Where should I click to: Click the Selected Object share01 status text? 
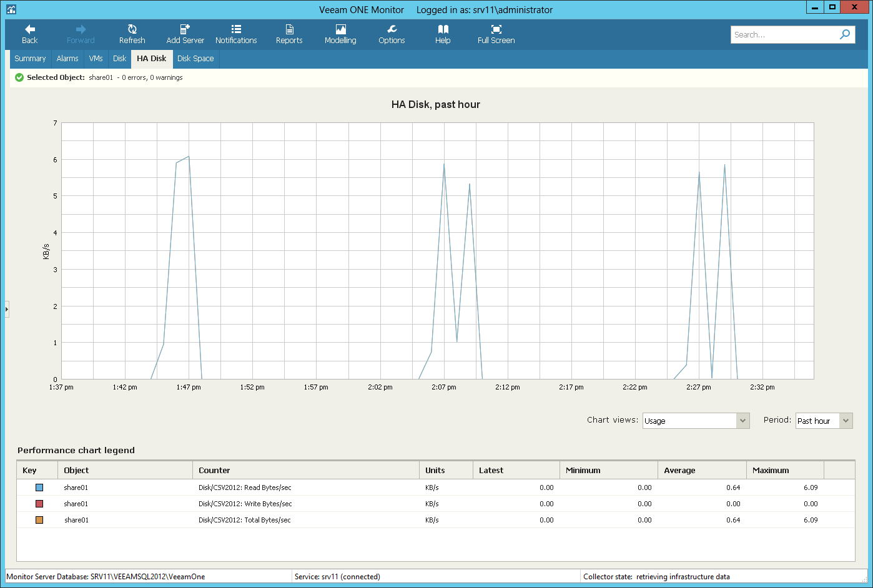point(105,77)
